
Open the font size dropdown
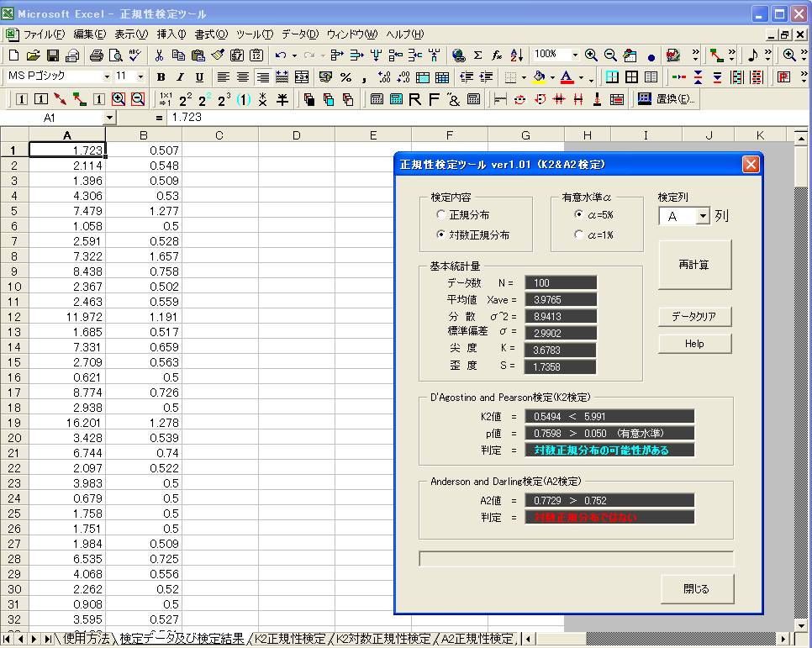pyautogui.click(x=140, y=76)
